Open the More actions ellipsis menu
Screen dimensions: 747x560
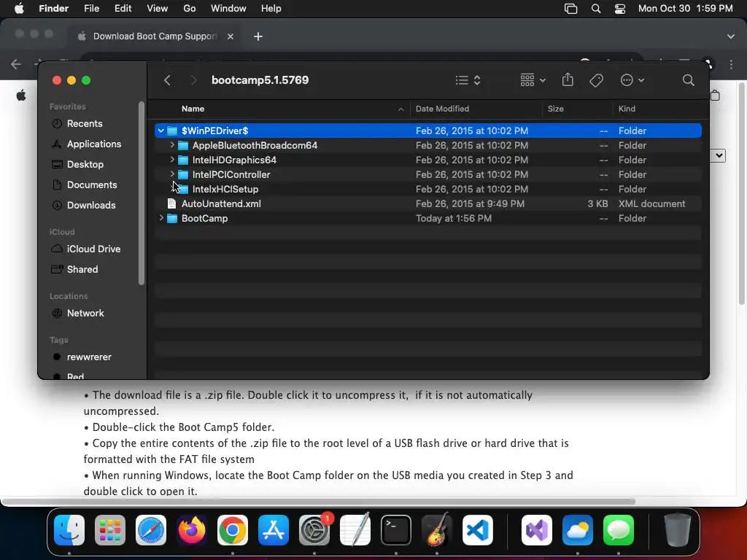pos(632,80)
